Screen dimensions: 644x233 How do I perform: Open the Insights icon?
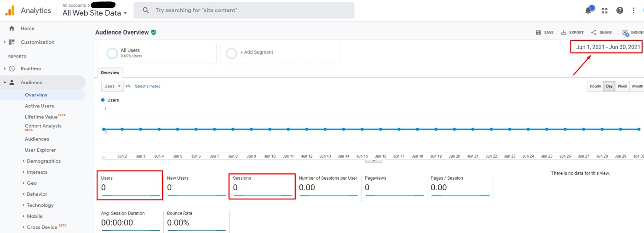[x=626, y=33]
